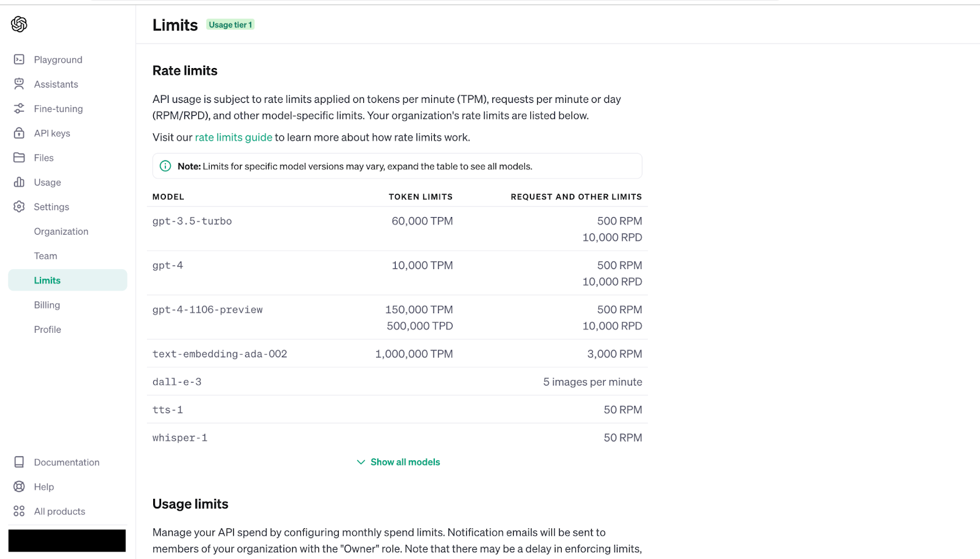
Task: Open Fine-tuning from the sidebar
Action: click(19, 108)
